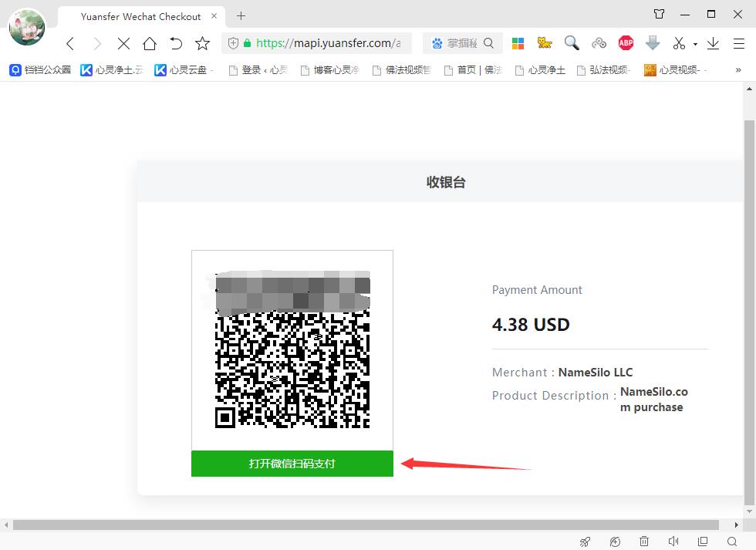Expand the bookmarks bar overflow chevron
The image size is (756, 550).
pyautogui.click(x=738, y=70)
